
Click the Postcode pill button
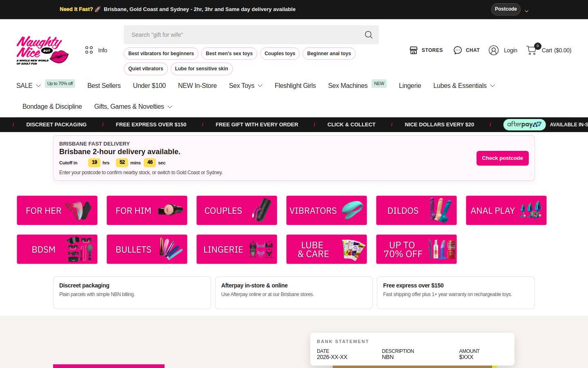[506, 9]
